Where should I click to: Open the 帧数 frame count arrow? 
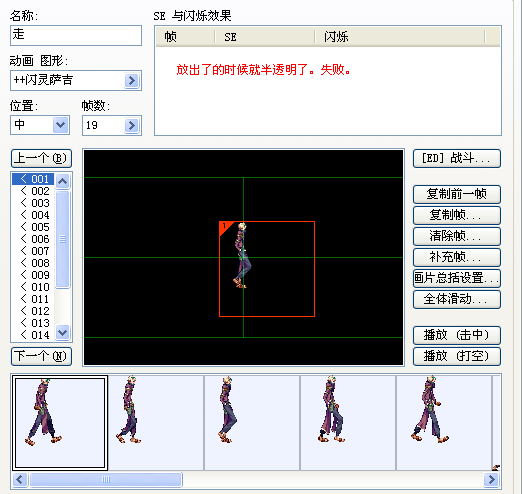coord(132,125)
